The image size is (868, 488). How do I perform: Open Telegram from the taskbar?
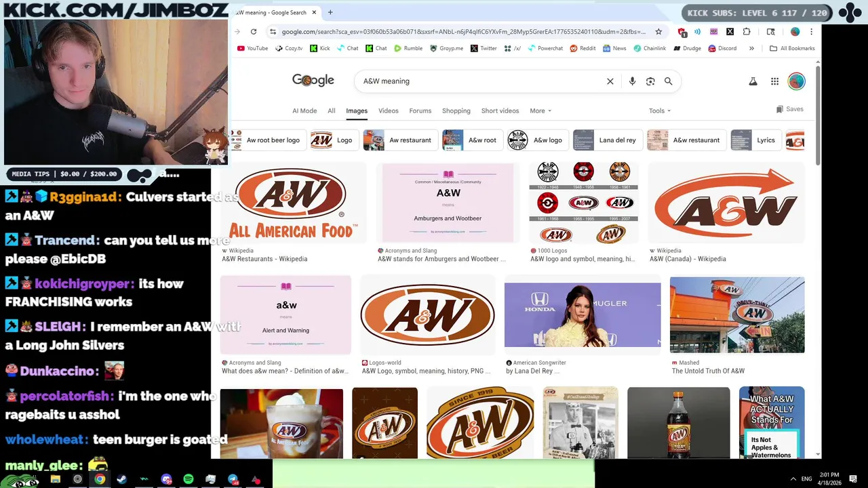pyautogui.click(x=233, y=479)
